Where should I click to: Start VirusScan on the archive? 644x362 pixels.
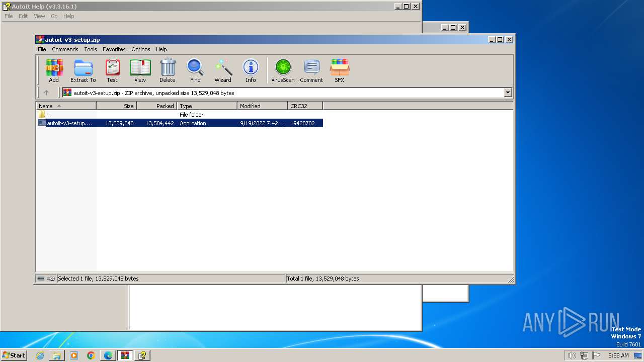coord(283,70)
